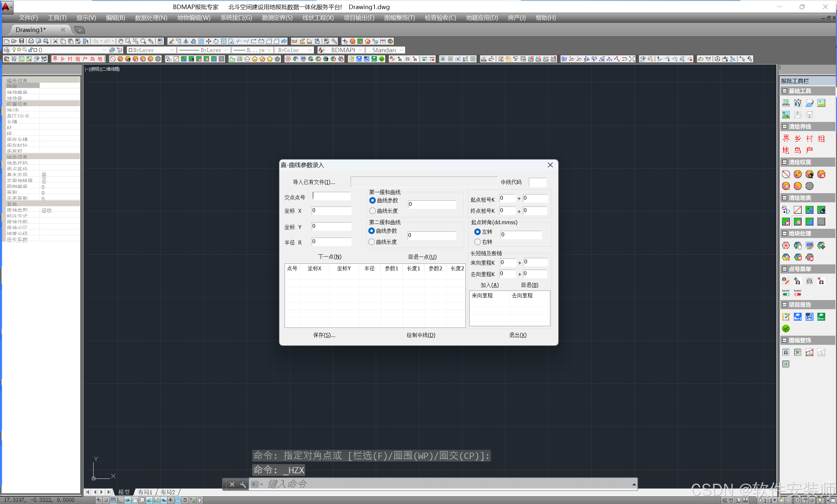Click 导入已有文件(I)... button
The width and height of the screenshot is (837, 504).
click(314, 182)
